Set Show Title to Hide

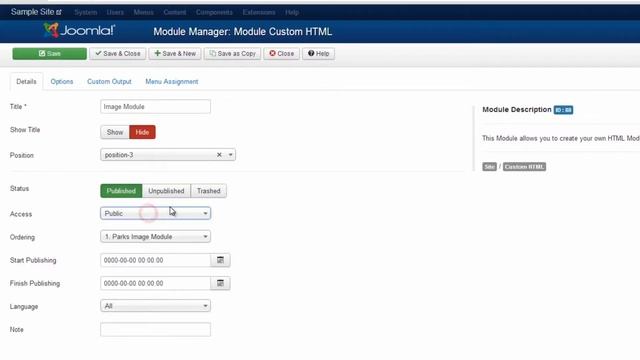click(x=142, y=132)
